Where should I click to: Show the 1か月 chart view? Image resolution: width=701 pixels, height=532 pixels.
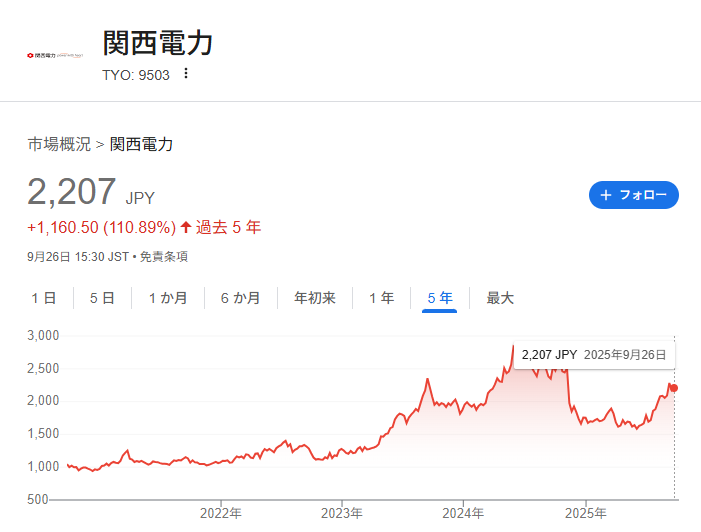click(x=167, y=298)
